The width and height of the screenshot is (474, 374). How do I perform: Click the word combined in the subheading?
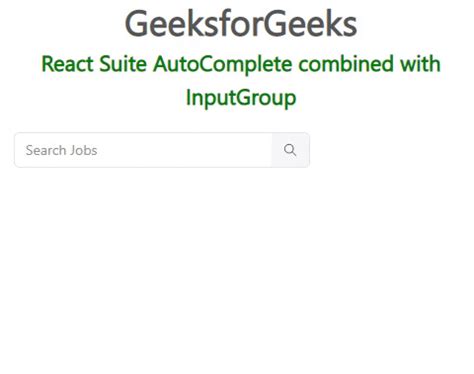tap(346, 64)
